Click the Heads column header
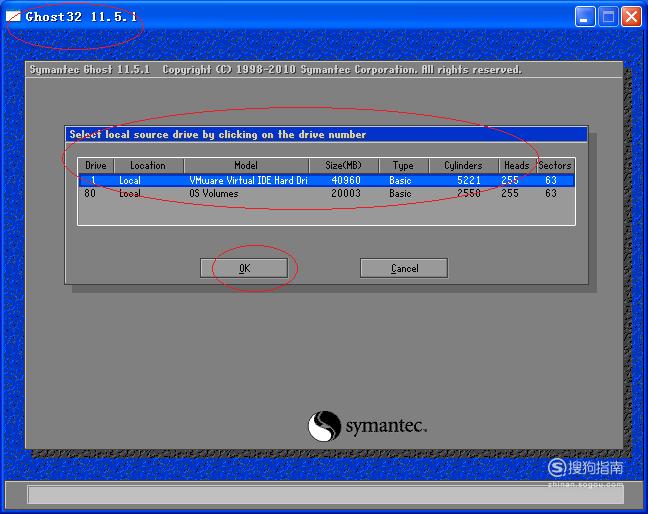This screenshot has height=514, width=648. pyautogui.click(x=517, y=165)
